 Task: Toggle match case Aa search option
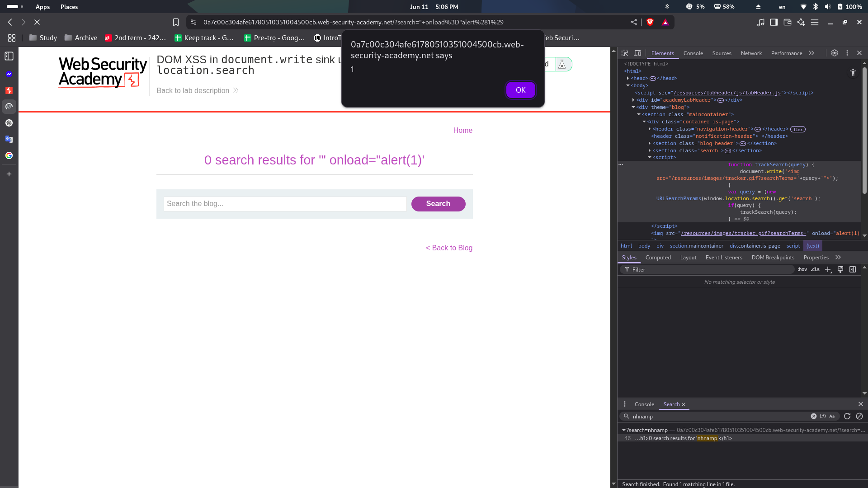click(832, 416)
